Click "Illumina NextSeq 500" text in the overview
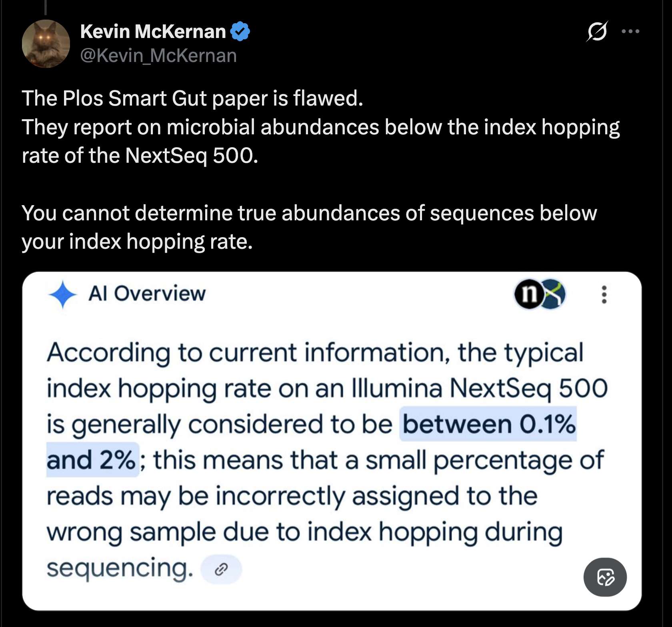This screenshot has width=672, height=627. (x=479, y=388)
